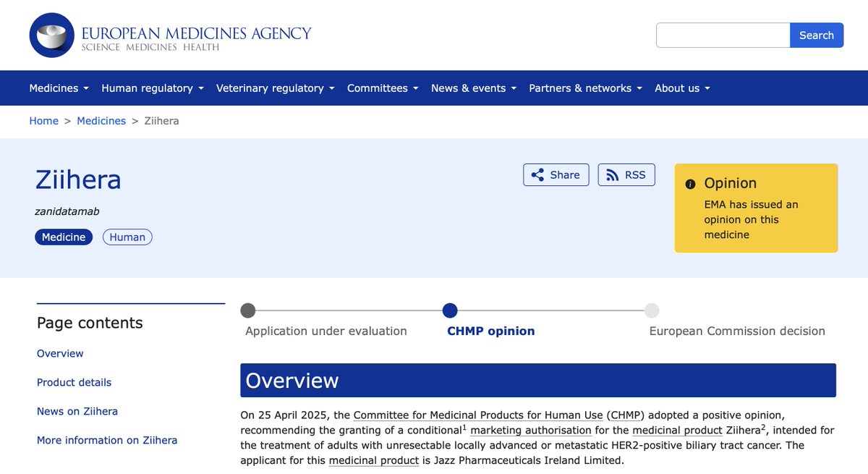Expand the News & events menu
The width and height of the screenshot is (868, 474).
474,88
